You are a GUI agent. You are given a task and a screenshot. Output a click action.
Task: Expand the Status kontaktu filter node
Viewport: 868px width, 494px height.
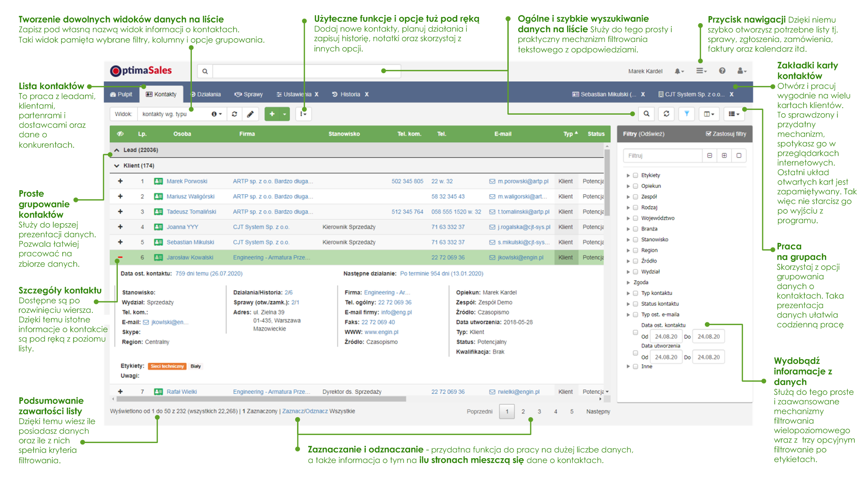[628, 304]
